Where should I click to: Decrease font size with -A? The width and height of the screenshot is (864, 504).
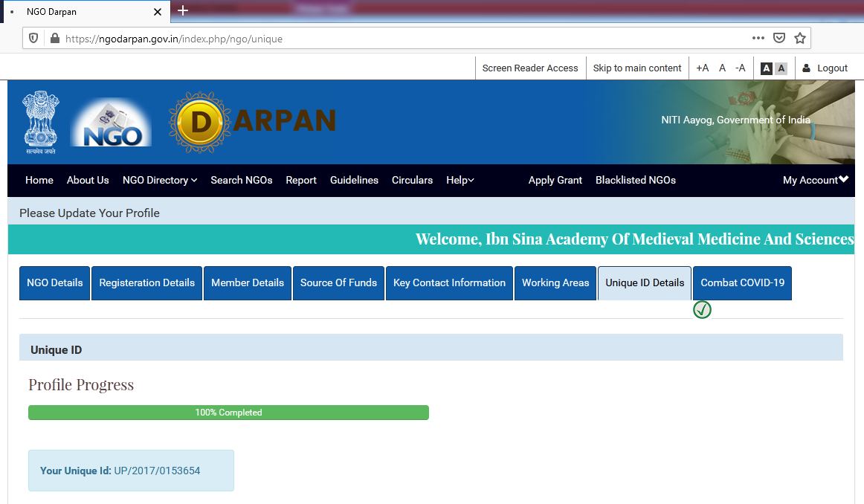(x=740, y=68)
